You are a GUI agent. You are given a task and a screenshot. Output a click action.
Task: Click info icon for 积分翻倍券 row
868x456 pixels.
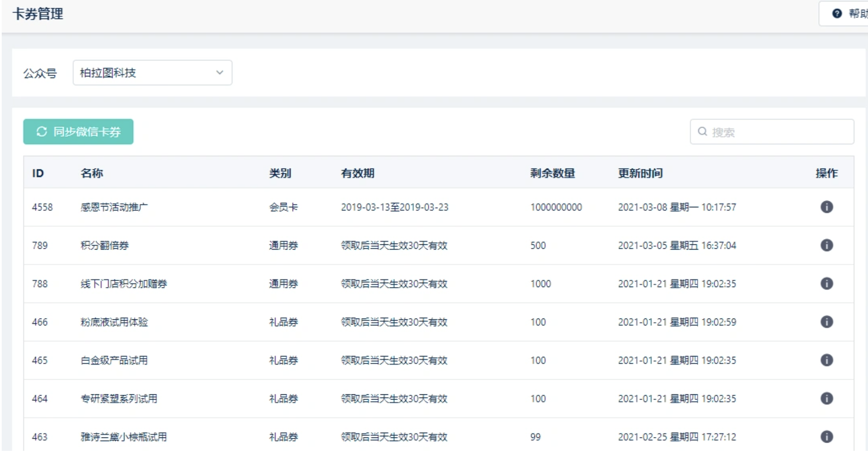(x=826, y=245)
